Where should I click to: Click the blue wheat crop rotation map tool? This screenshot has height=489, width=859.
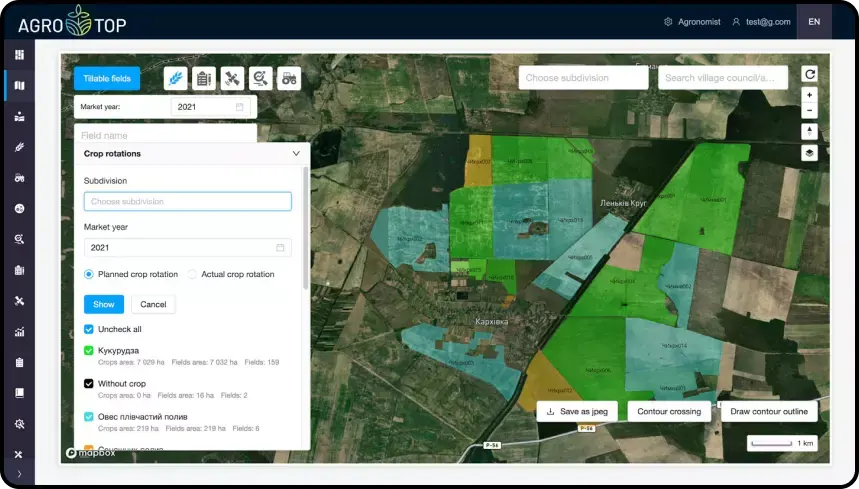point(175,79)
